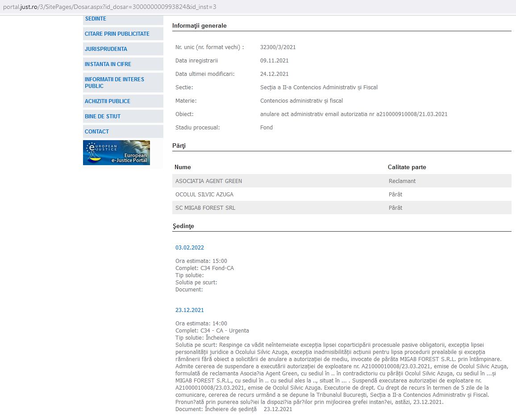Open the European e-Justice Portal banner
Image resolution: width=516 pixels, height=420 pixels.
[x=116, y=153]
